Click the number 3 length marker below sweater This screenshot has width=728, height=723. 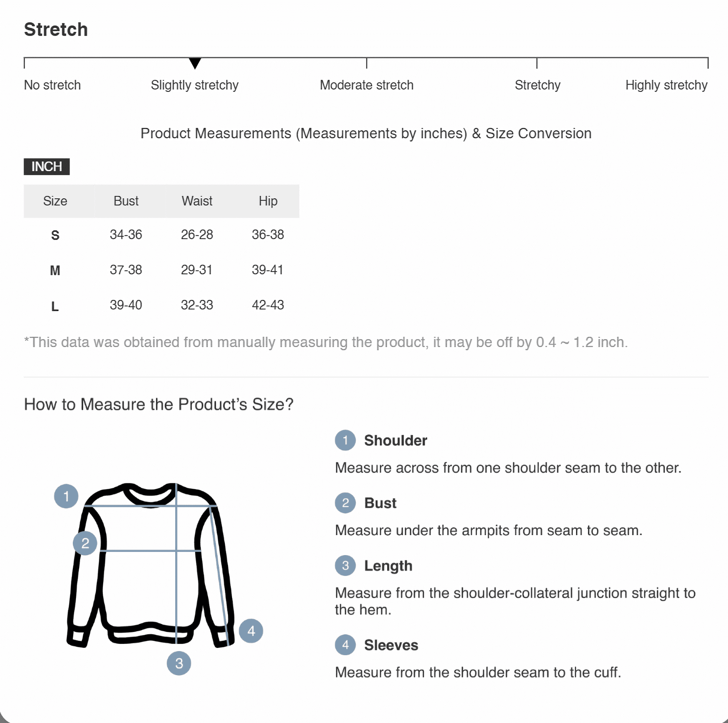(x=179, y=663)
